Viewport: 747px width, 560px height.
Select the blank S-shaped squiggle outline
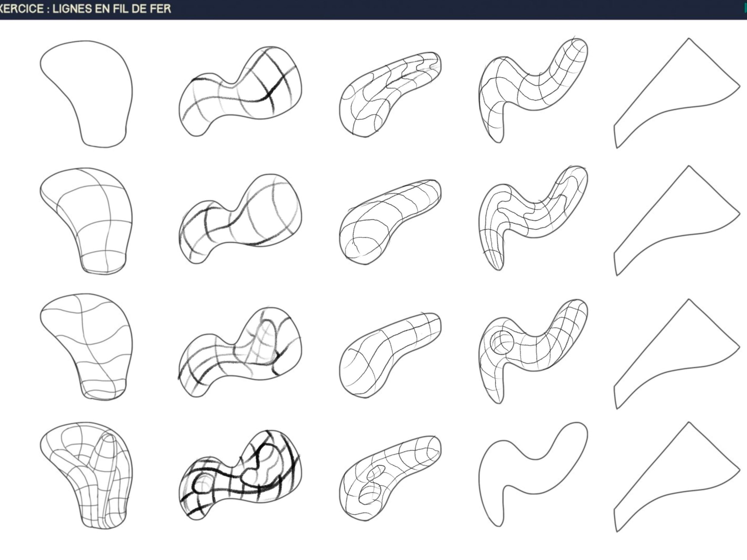click(x=530, y=476)
